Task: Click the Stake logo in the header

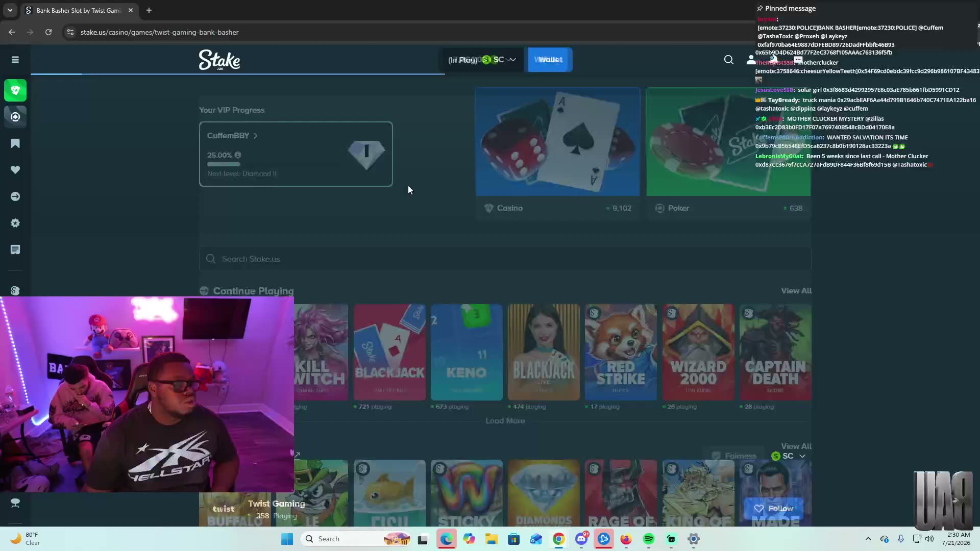Action: [219, 60]
